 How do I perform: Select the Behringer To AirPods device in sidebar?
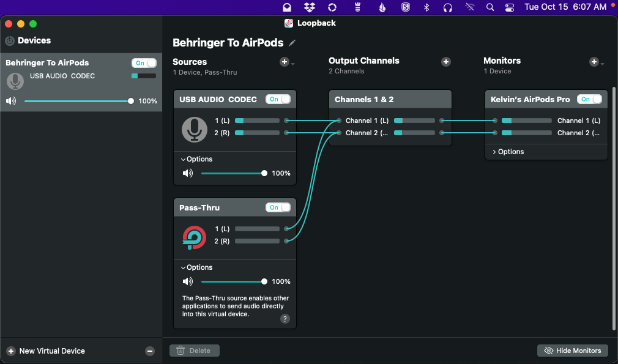pos(81,82)
